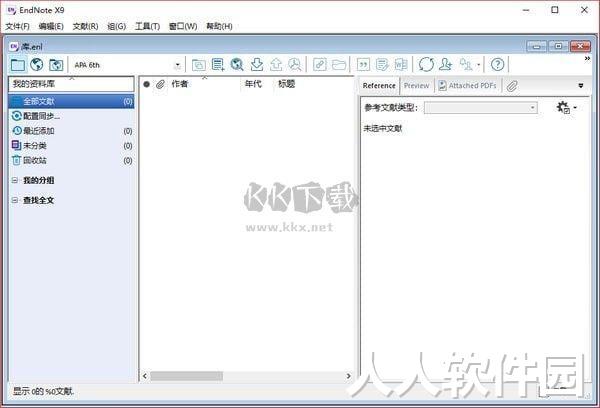Open the gear layout options icon

563,108
